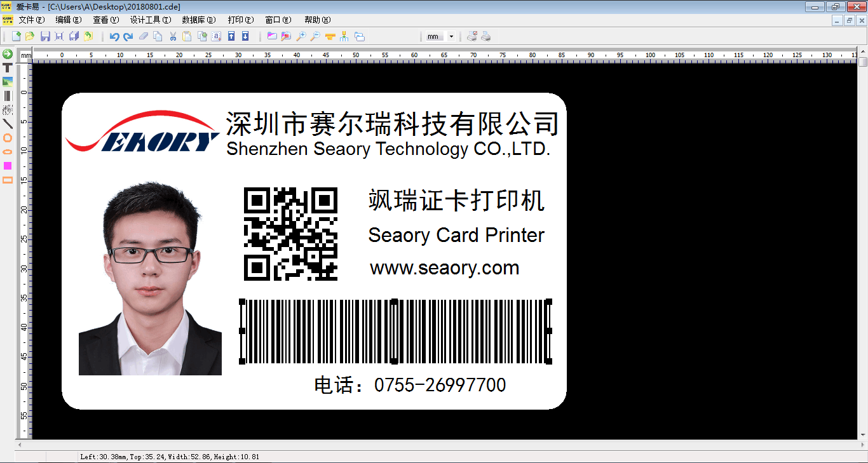Pick the QR code tool

point(8,110)
